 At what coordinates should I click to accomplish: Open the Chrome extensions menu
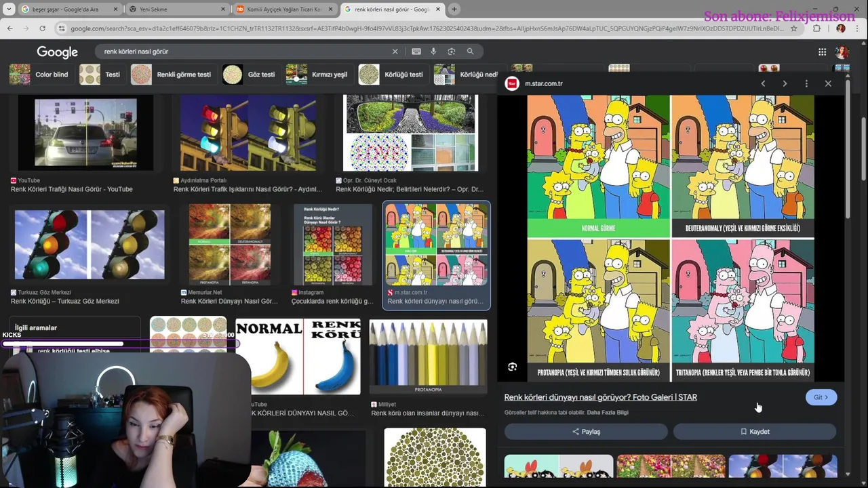(816, 28)
